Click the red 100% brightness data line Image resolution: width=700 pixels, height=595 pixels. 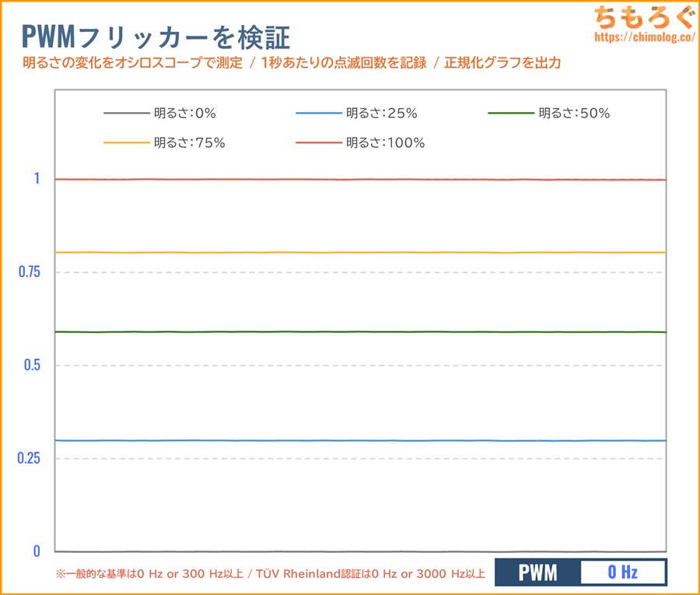click(x=359, y=180)
